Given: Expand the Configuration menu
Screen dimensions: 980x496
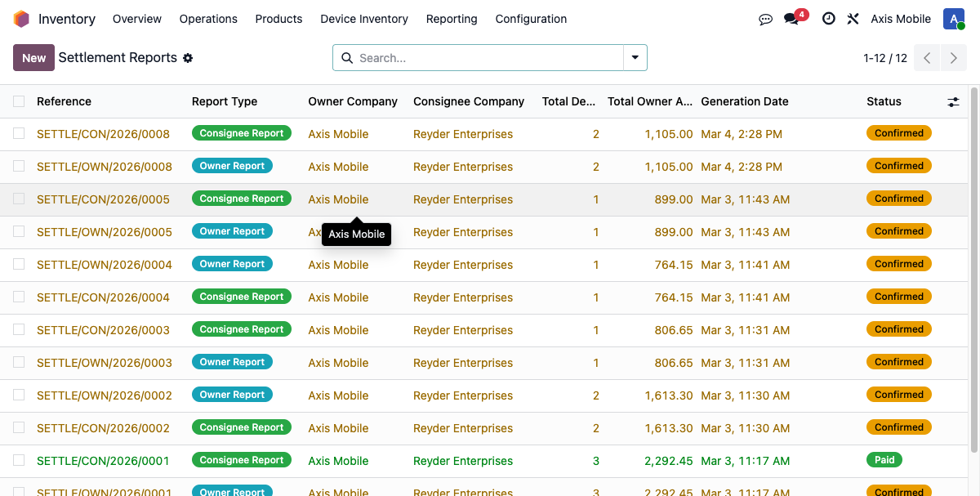Looking at the screenshot, I should point(531,19).
